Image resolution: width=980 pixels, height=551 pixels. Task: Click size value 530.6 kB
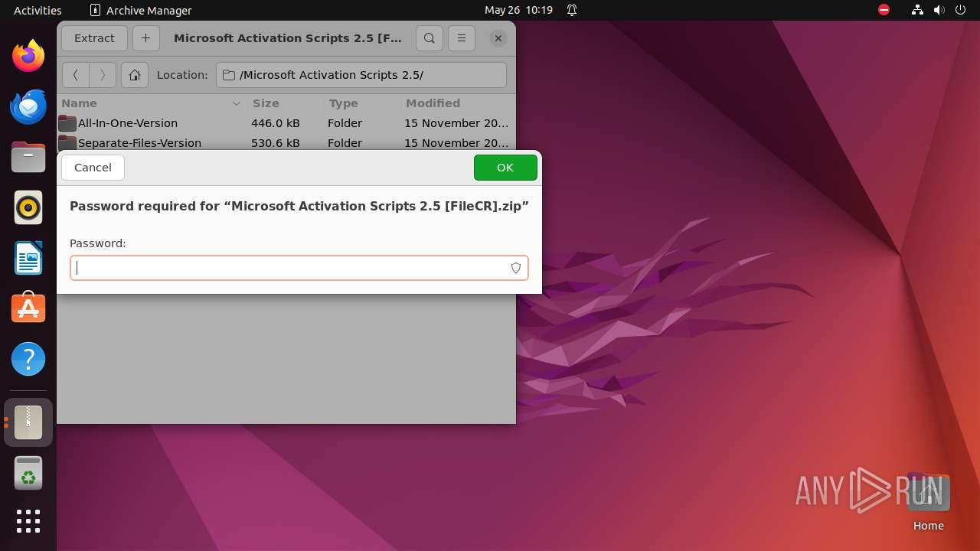[x=276, y=143]
